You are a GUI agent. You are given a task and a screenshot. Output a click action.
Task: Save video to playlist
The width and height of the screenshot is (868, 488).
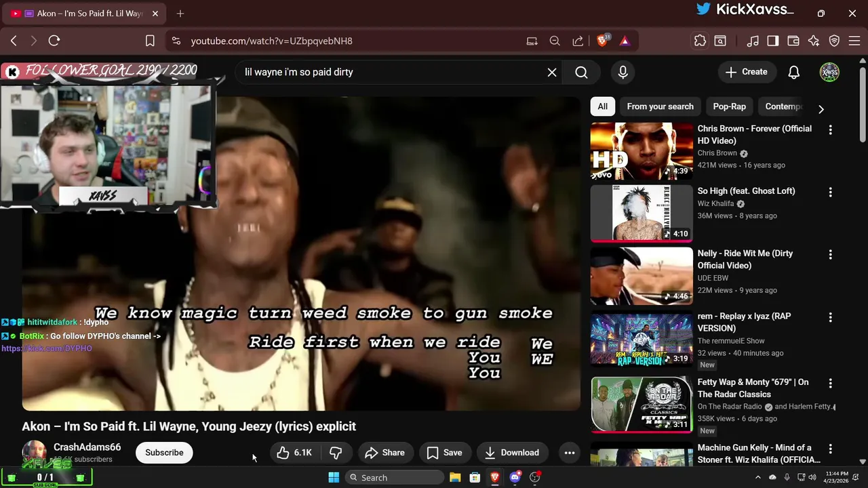[444, 453]
